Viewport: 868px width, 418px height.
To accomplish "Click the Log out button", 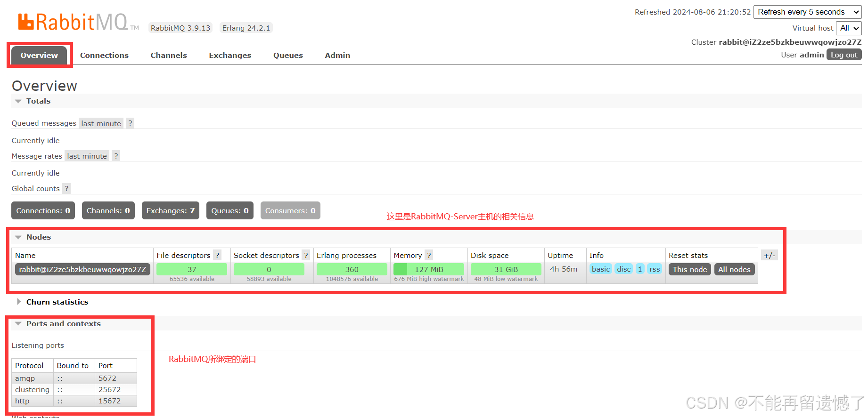I will (844, 55).
